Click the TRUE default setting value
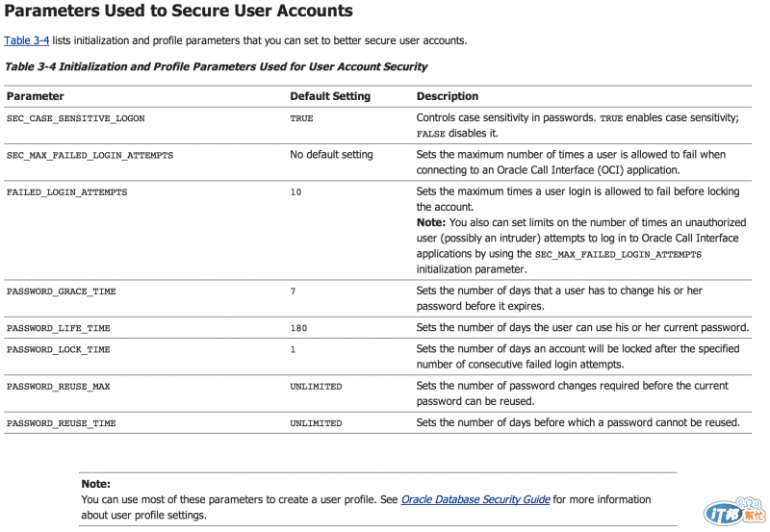Screen dimensions: 770x532 (x=301, y=118)
